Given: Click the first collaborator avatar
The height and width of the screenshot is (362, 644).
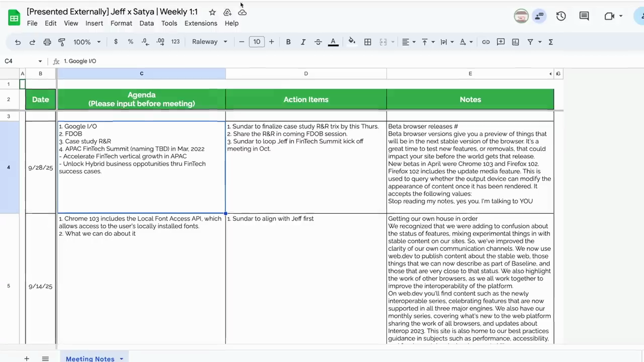Looking at the screenshot, I should click(x=521, y=16).
